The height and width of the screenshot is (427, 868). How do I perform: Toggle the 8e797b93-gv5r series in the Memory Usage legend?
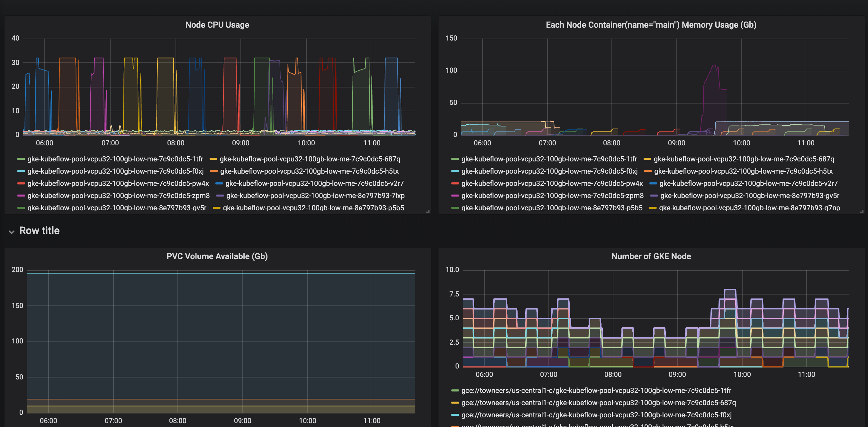click(x=749, y=196)
